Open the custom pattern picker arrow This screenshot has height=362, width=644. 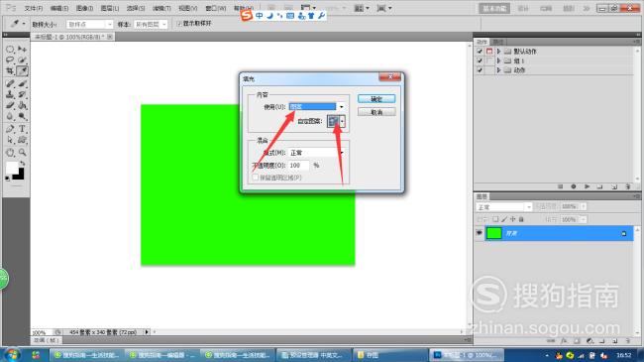[342, 121]
